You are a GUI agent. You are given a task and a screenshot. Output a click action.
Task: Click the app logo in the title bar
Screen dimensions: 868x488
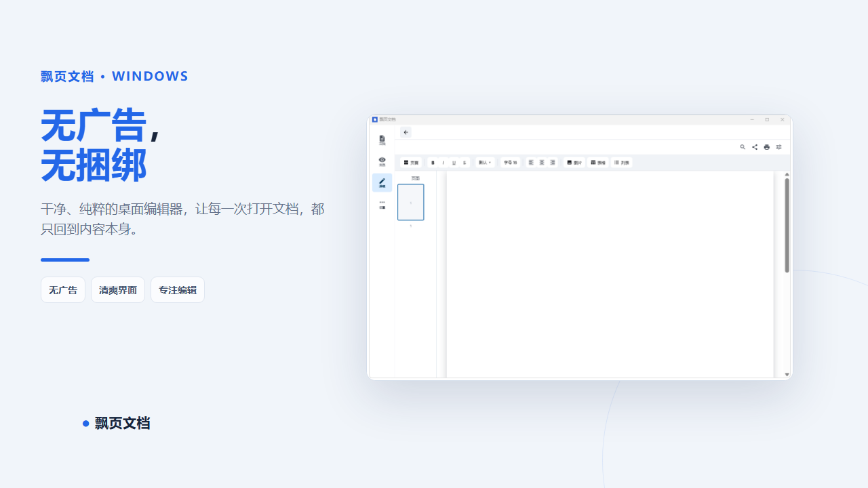(x=374, y=119)
